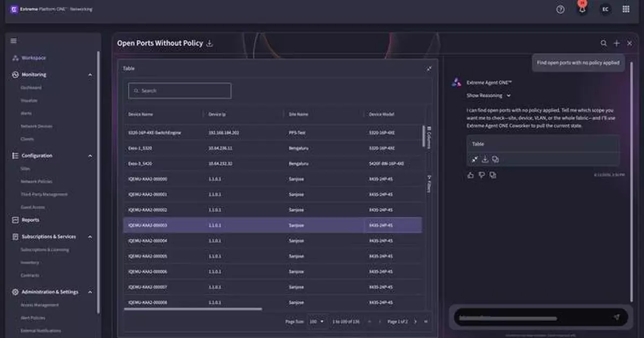Search within the chat panel
The height and width of the screenshot is (338, 644).
[604, 43]
